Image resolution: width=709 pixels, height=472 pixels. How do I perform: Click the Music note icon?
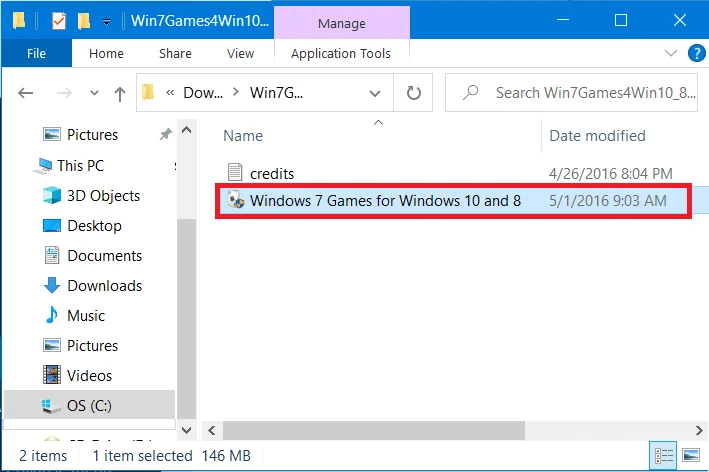52,315
